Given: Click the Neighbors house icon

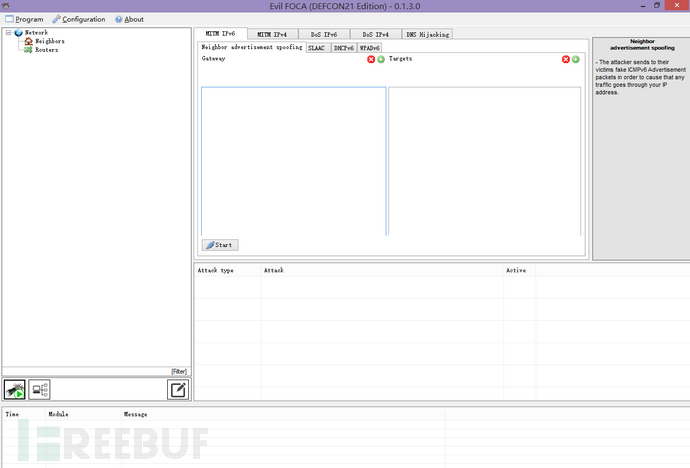Looking at the screenshot, I should point(29,41).
